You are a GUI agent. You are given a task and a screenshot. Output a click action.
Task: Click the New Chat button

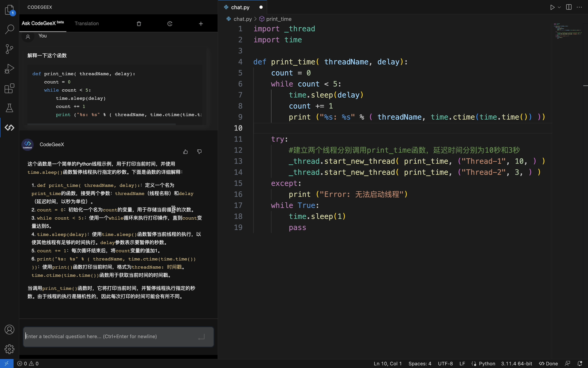[201, 23]
